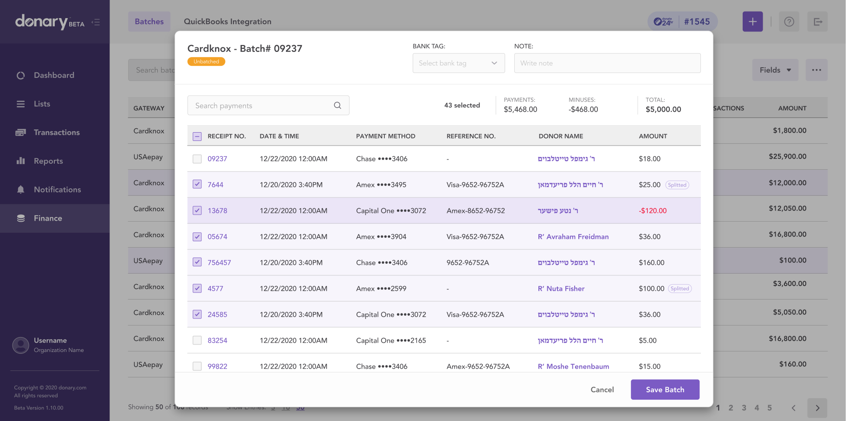This screenshot has height=421, width=868.
Task: Collapse sidebar using icon beside donary logo
Action: [96, 22]
